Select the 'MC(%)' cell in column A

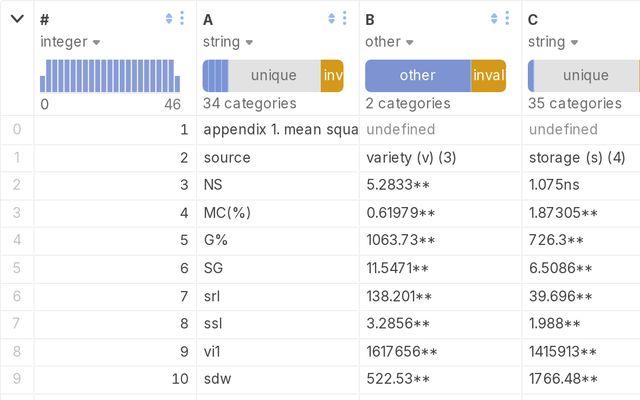227,213
